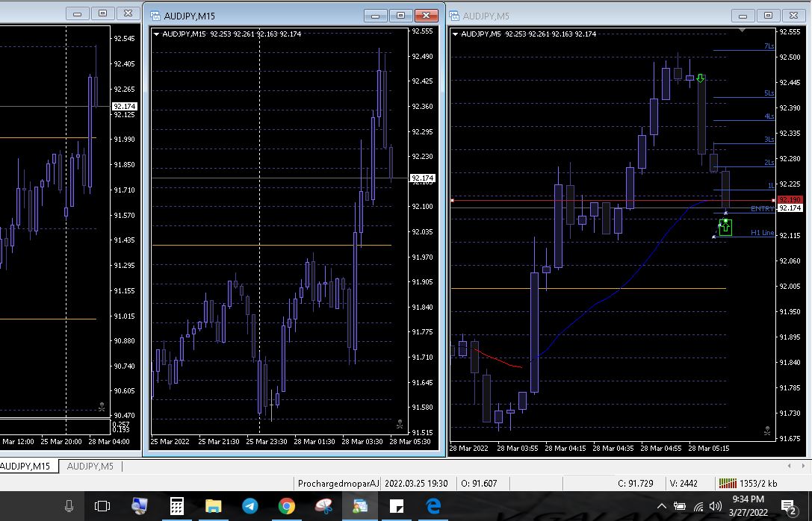The width and height of the screenshot is (812, 521).
Task: Open the Wi-Fi network tray icon
Action: (698, 506)
